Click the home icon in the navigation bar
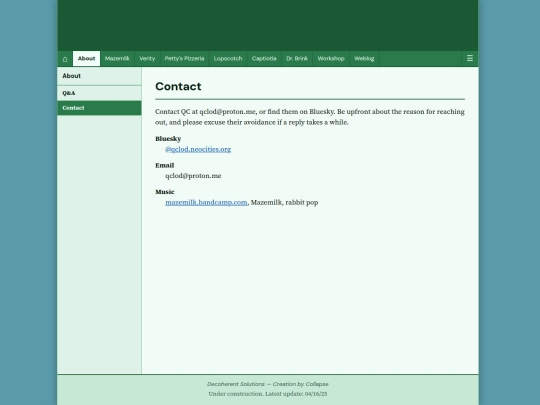This screenshot has height=405, width=540. coord(65,59)
